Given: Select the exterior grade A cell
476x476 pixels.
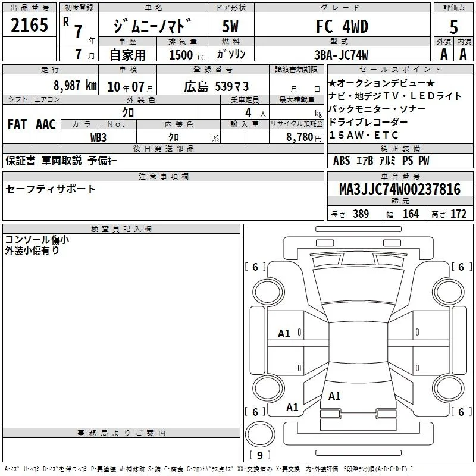Looking at the screenshot, I should click(x=443, y=54).
